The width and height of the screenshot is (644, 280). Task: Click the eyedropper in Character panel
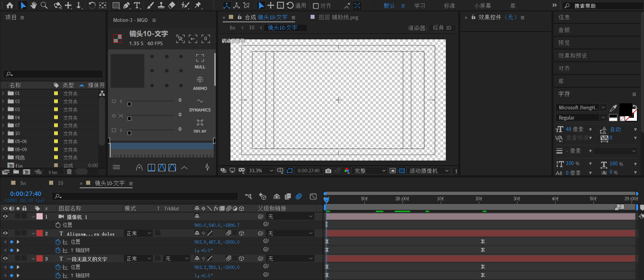(613, 108)
